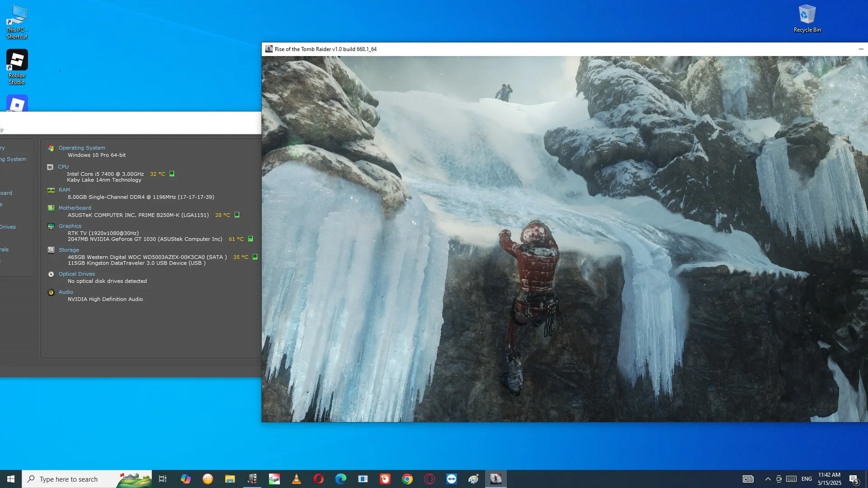Click the green indicator next to GPU temperature
Viewport: 868px width, 488px height.
[250, 239]
